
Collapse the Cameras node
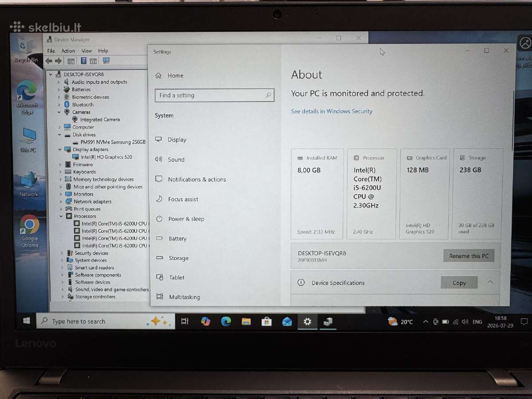(x=59, y=112)
